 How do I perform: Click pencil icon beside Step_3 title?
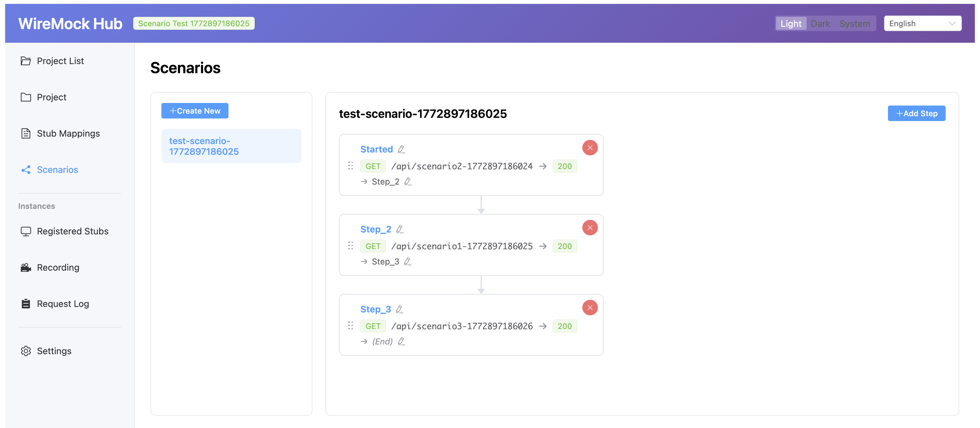pyautogui.click(x=399, y=310)
